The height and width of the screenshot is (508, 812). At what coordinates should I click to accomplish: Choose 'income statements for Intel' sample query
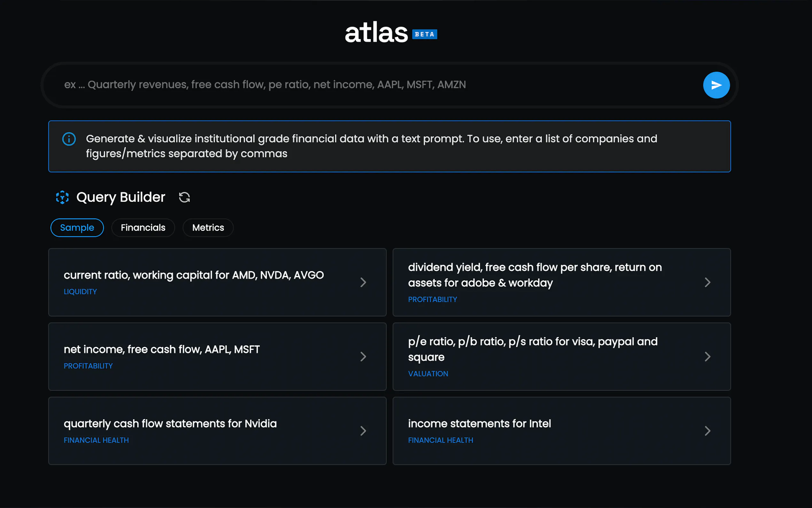tap(479, 424)
